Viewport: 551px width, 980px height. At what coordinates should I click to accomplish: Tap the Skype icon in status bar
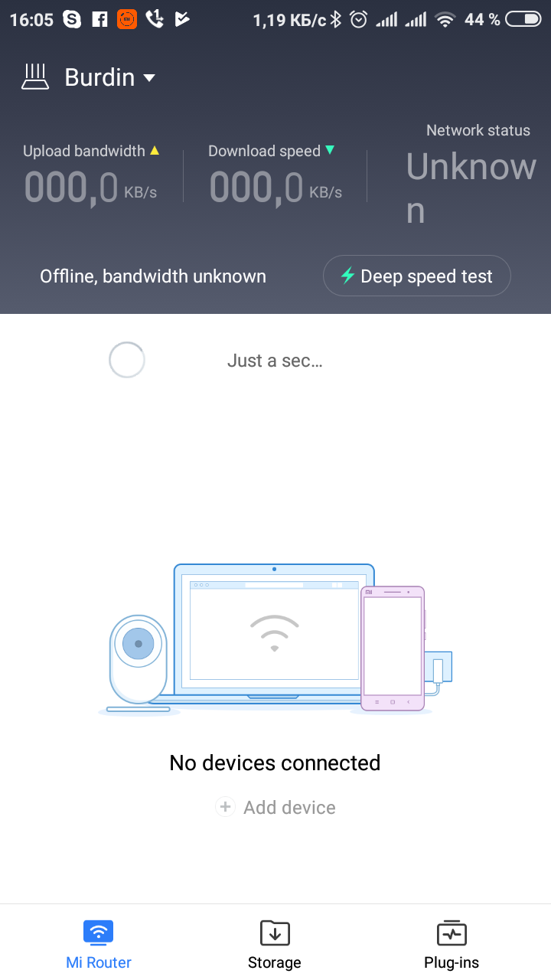[72, 20]
